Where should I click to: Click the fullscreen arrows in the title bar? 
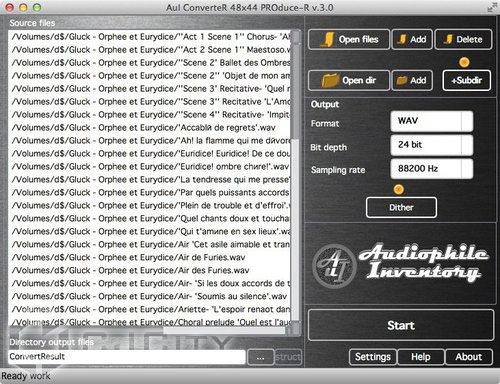[x=492, y=7]
